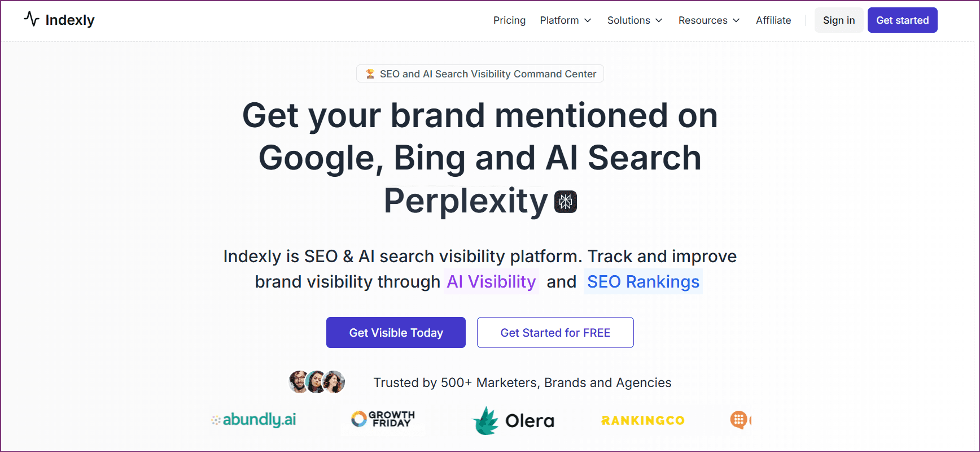Click the highlighted AI Visibility link
Image resolution: width=980 pixels, height=452 pixels.
click(491, 281)
